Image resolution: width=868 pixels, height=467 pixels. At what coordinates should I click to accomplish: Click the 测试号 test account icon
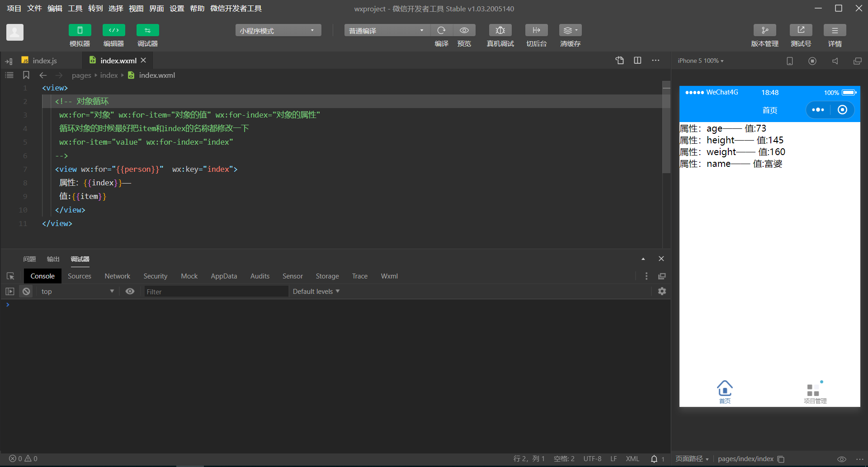click(x=801, y=30)
